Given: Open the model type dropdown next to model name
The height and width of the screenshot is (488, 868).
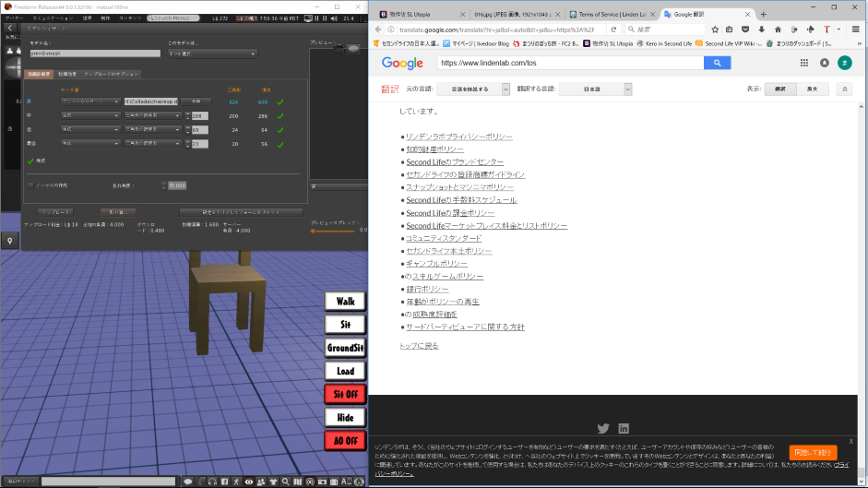Looking at the screenshot, I should (x=212, y=54).
